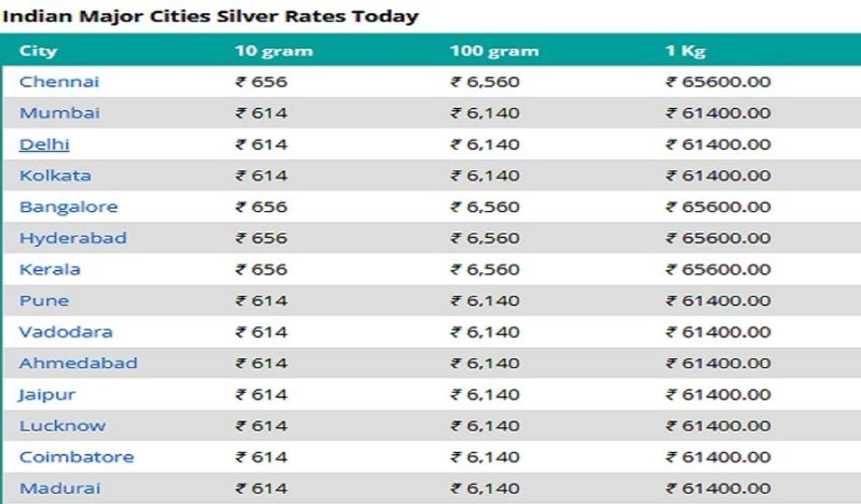Click the Ahmedabad city link
The width and height of the screenshot is (861, 504).
tap(78, 363)
